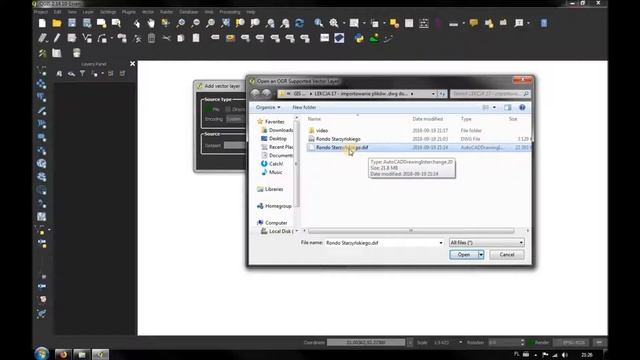Click the navigation pane vertical scrollbar
Image resolution: width=640 pixels, height=360 pixels.
296,163
